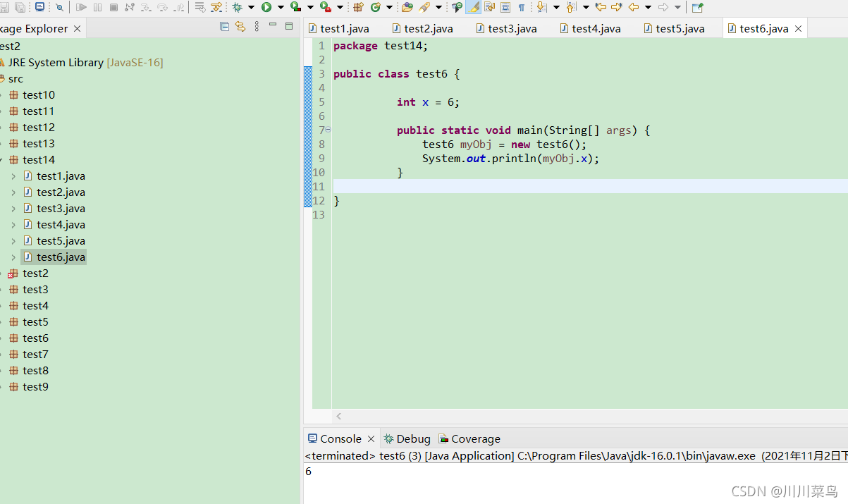848x504 pixels.
Task: Click the Resume debug icon
Action: click(82, 7)
